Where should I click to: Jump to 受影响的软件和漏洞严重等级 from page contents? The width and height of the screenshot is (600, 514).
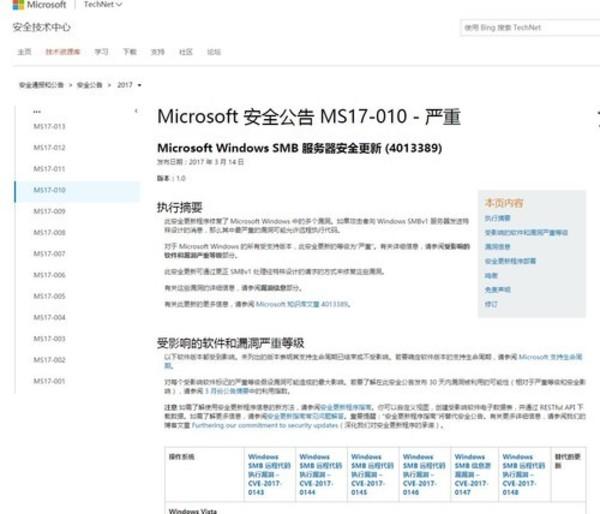(526, 232)
